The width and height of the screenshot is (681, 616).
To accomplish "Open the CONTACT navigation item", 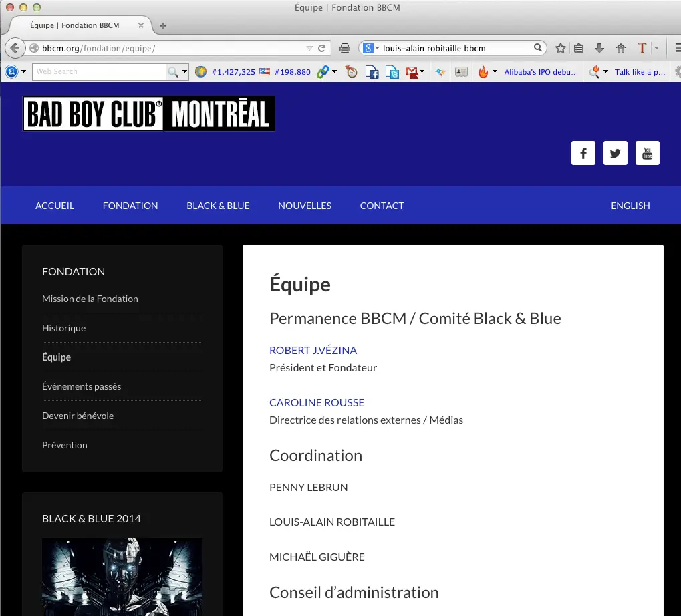I will click(x=382, y=206).
